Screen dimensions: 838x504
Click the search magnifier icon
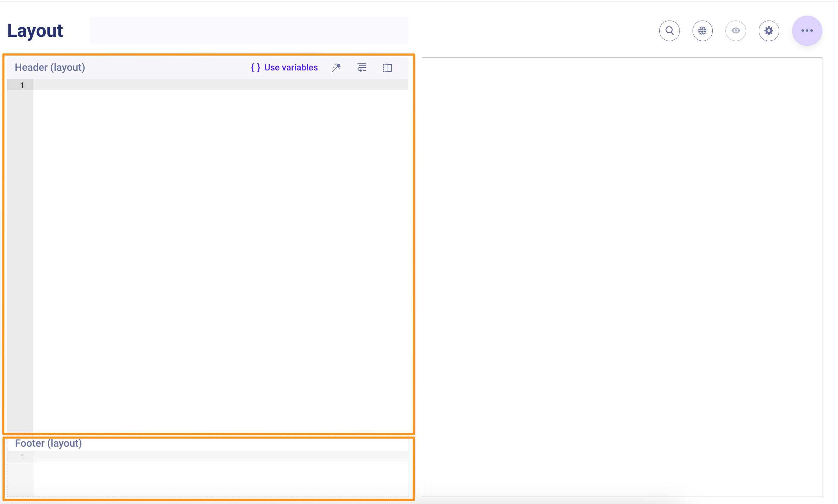[x=669, y=31]
